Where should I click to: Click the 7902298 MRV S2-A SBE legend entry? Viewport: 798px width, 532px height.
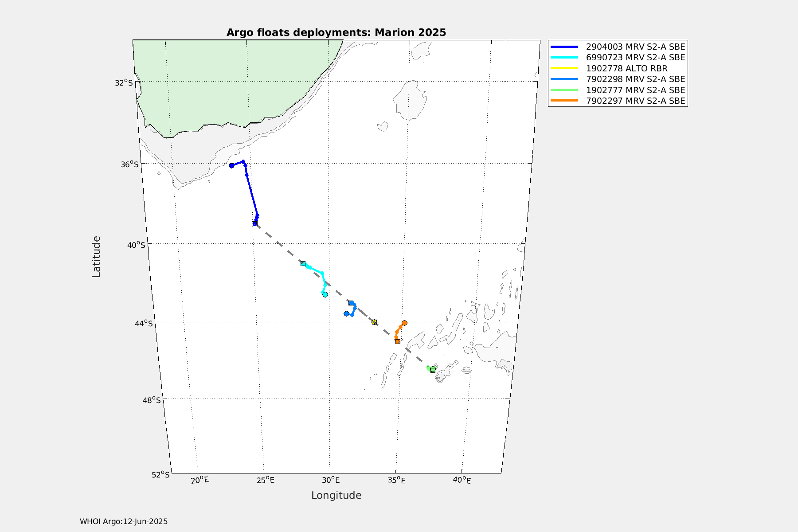(x=618, y=79)
